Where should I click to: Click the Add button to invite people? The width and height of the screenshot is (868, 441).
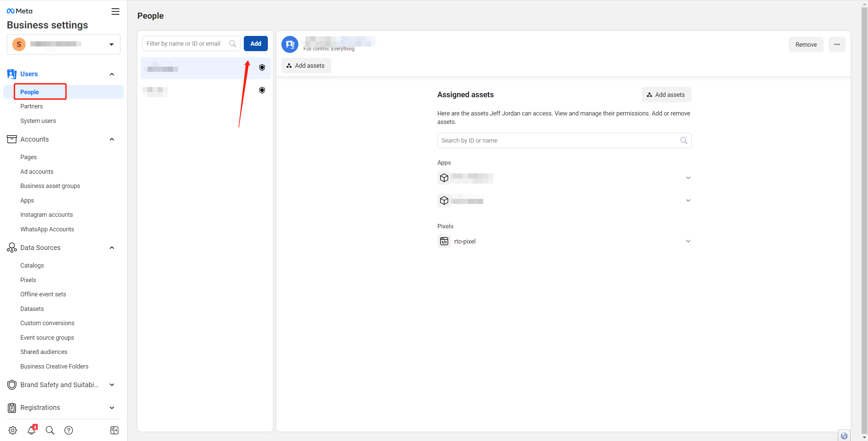256,43
